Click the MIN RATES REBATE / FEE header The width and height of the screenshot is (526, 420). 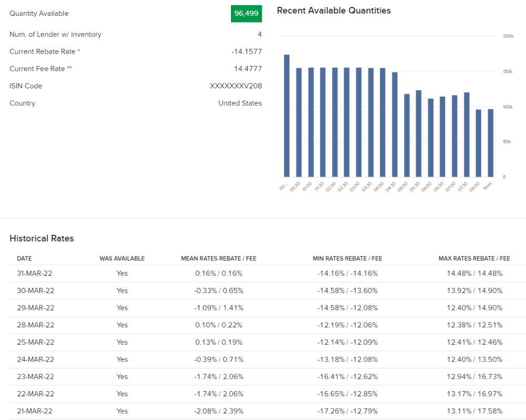click(x=347, y=258)
